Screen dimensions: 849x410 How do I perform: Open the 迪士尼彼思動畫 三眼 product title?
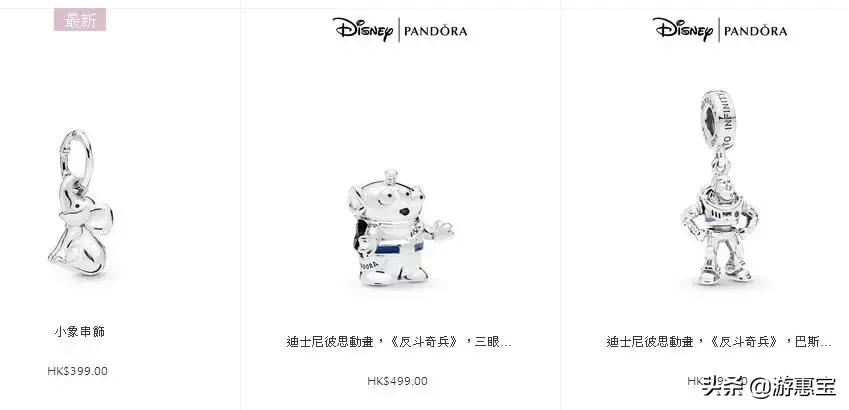(399, 342)
